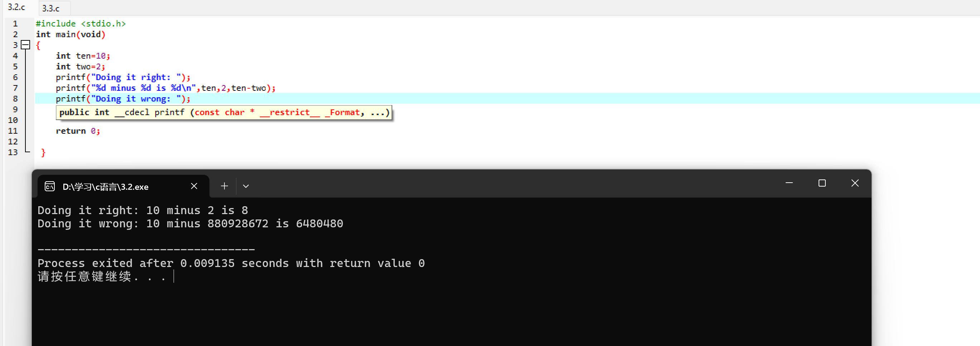This screenshot has height=346, width=980.
Task: Close the 3.2.exe terminal tab
Action: coord(194,186)
